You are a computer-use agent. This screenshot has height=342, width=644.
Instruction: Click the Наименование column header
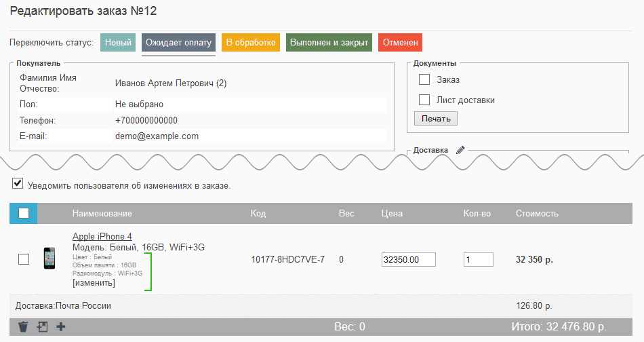pyautogui.click(x=102, y=213)
